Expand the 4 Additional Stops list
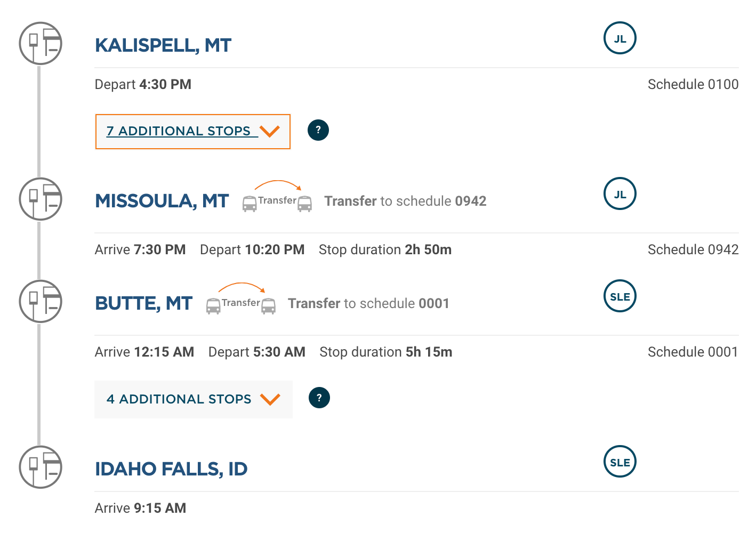 194,399
